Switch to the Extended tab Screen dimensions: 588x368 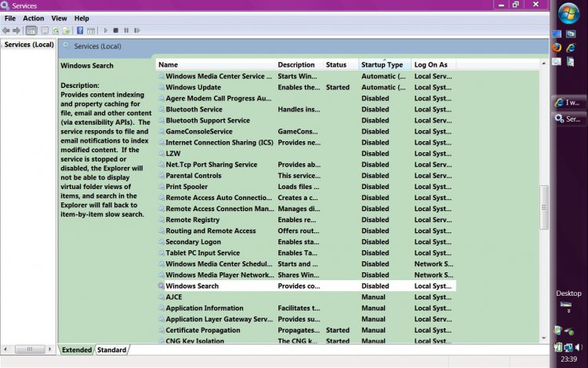(77, 350)
